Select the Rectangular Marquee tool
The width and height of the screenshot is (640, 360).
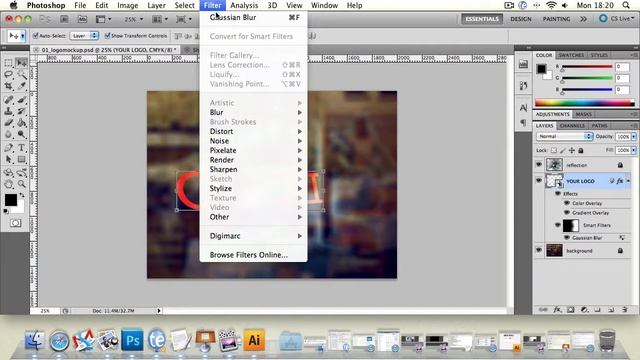tap(9, 63)
